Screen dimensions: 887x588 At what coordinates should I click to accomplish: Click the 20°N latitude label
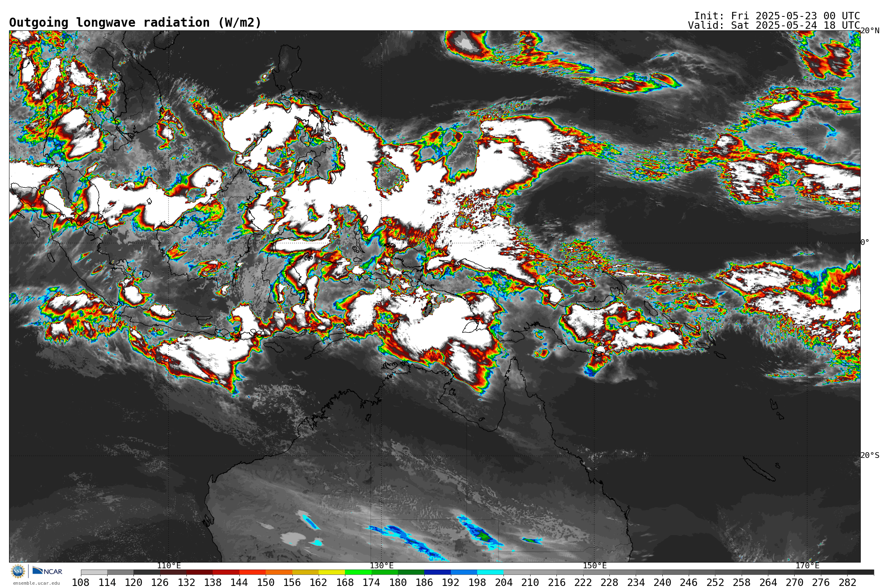[870, 31]
